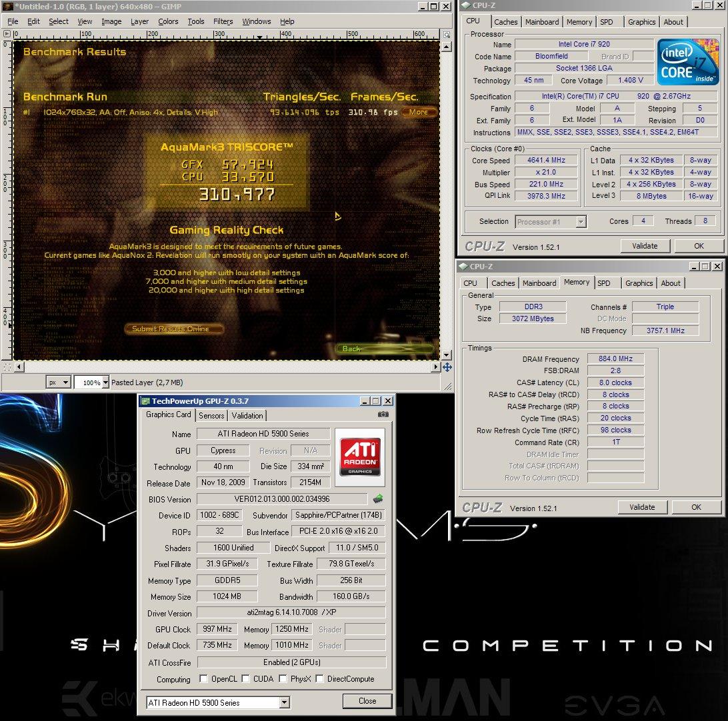Switch to Caches tab in upper CPU-Z window
Image resolution: width=728 pixels, height=721 pixels.
tap(505, 22)
